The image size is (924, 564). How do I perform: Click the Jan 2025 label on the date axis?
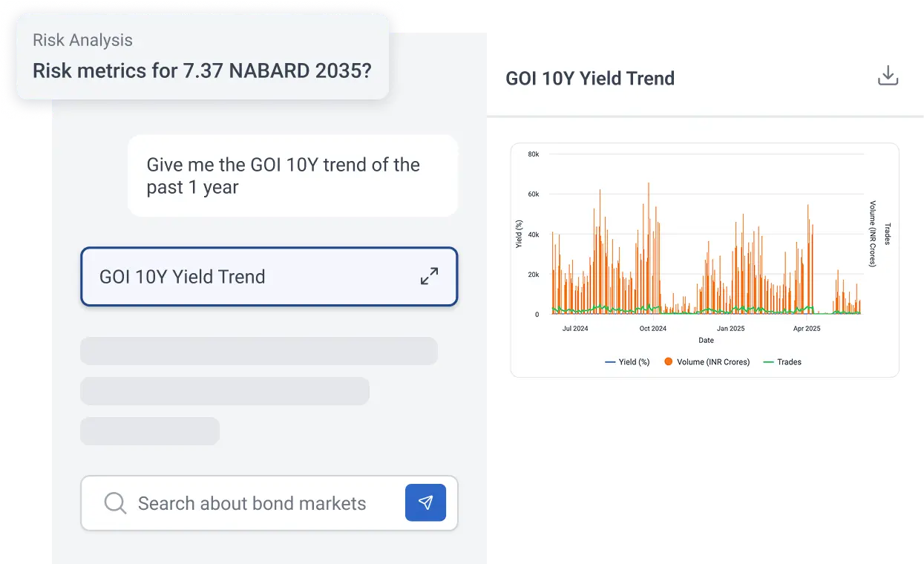click(730, 328)
